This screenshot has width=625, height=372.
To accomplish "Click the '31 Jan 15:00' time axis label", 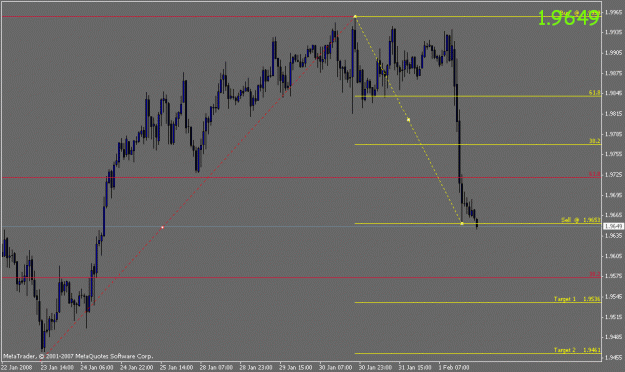I will 415,367.
